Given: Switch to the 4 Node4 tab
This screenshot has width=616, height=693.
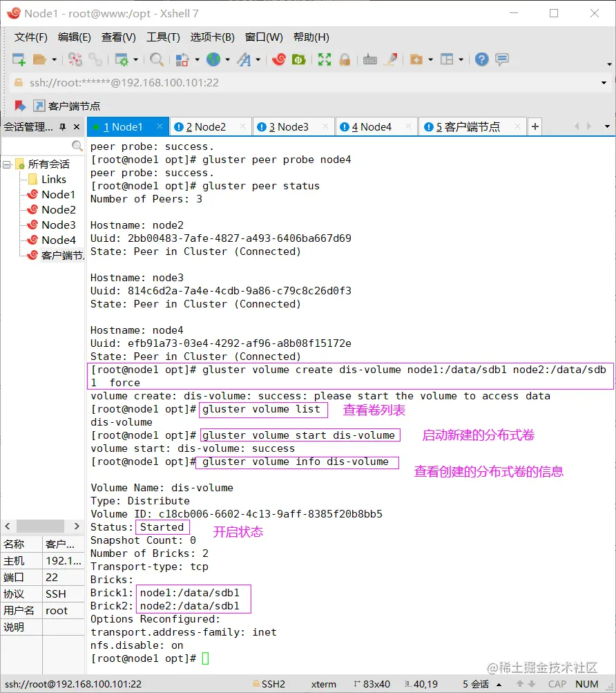Looking at the screenshot, I should tap(376, 127).
